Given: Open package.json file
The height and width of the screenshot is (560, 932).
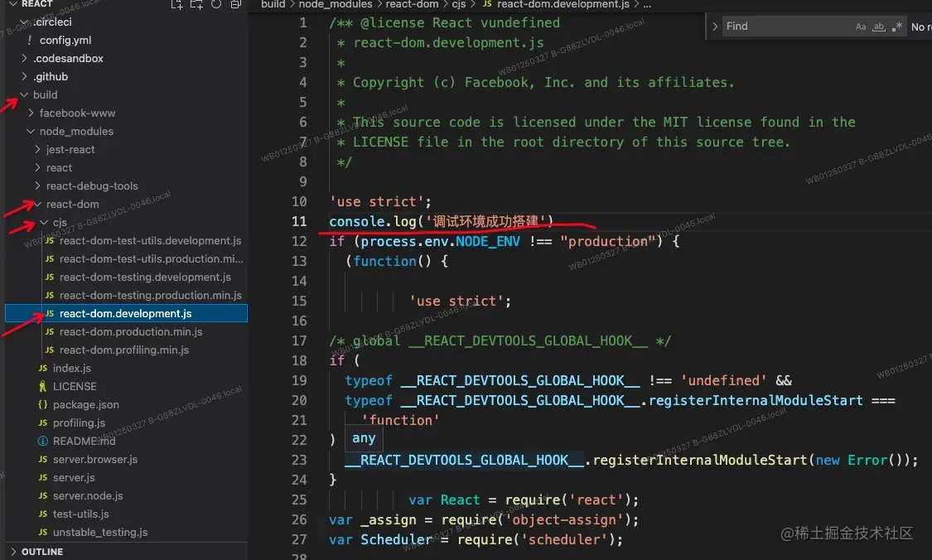Looking at the screenshot, I should tap(85, 405).
